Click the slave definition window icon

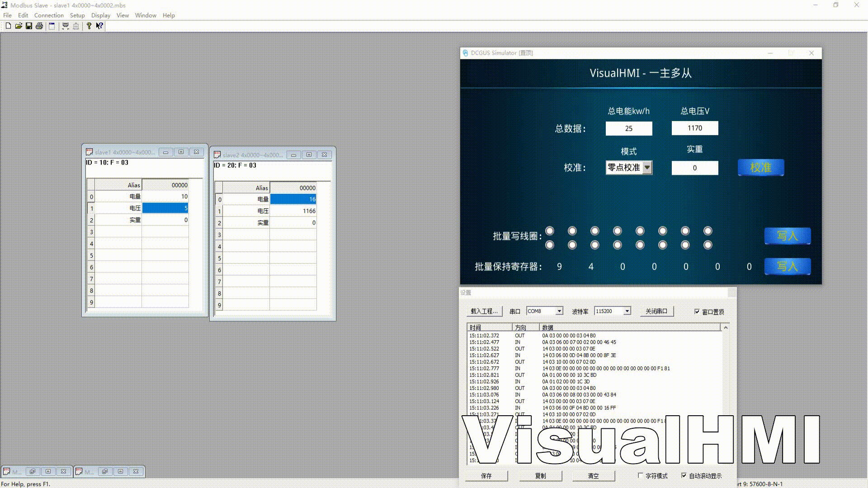tap(52, 26)
